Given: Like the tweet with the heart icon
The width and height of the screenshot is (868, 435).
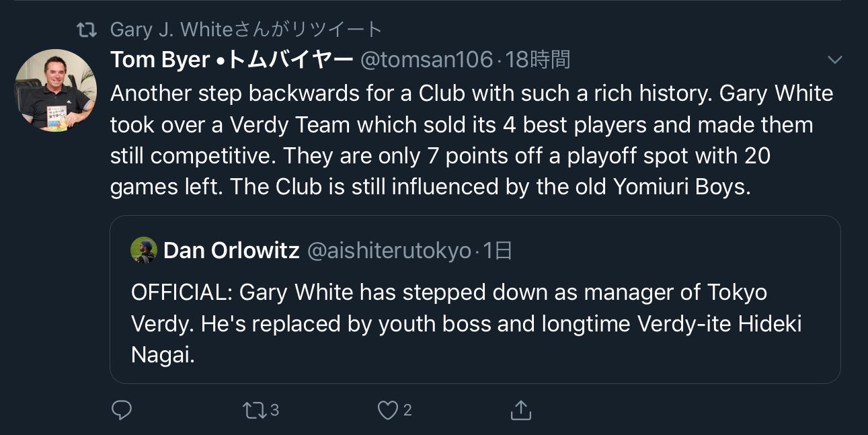Looking at the screenshot, I should [387, 409].
